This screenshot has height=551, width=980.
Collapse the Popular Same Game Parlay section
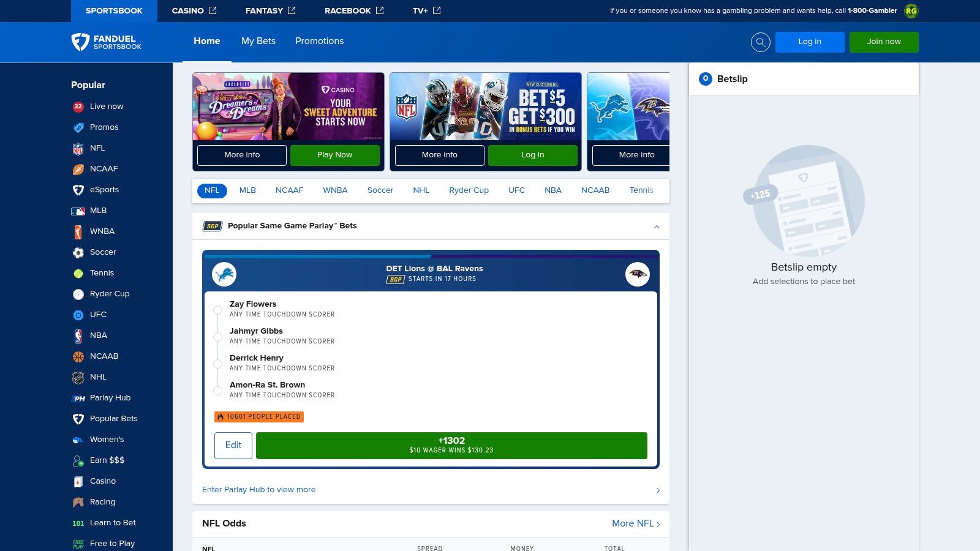coord(657,227)
